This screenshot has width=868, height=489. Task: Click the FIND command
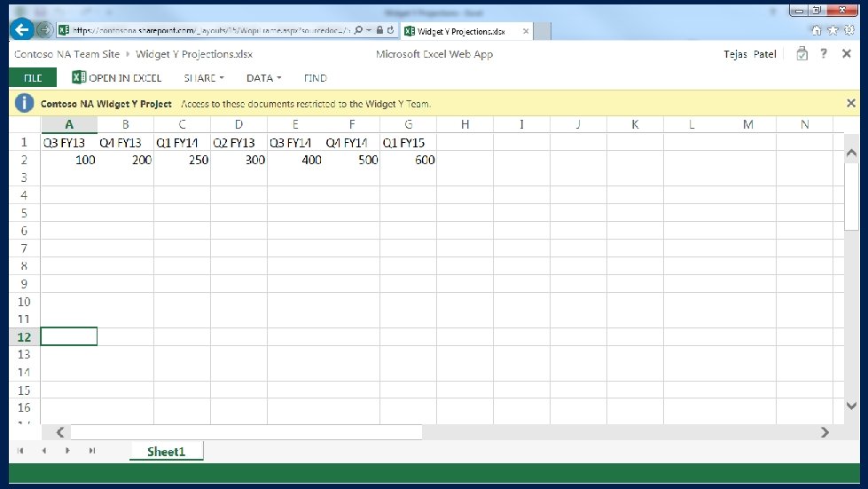(315, 78)
